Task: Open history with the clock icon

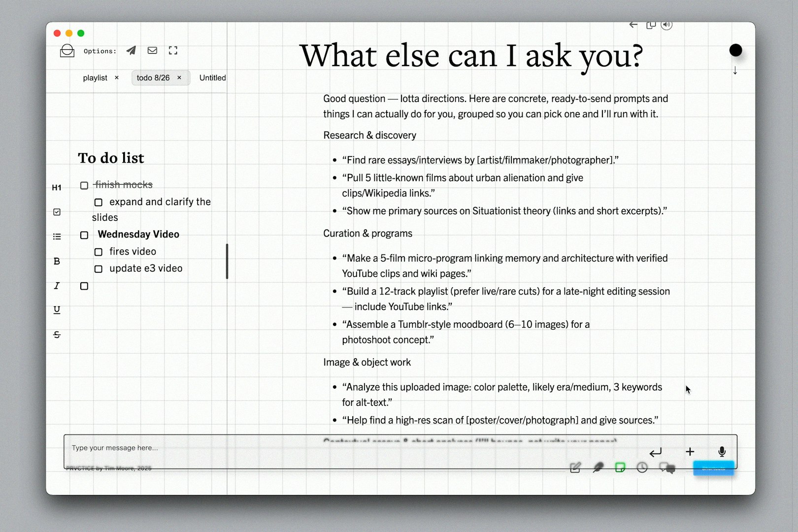Action: point(642,467)
